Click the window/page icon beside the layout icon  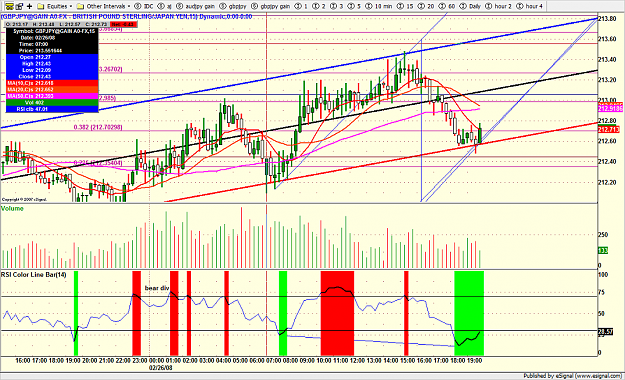click(19, 6)
